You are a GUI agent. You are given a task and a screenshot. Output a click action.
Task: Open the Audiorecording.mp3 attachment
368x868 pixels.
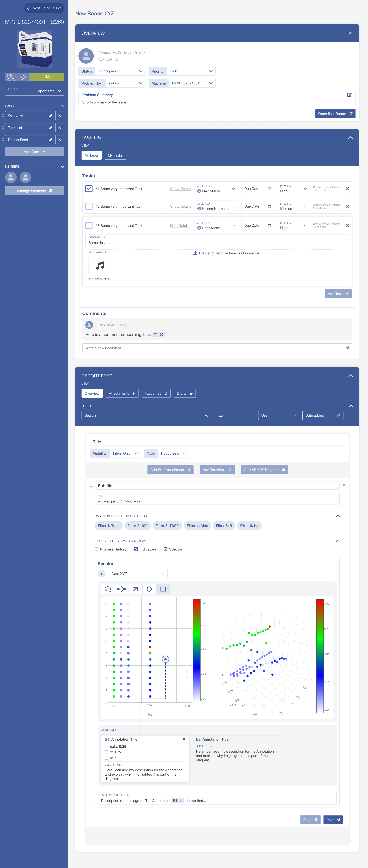click(x=100, y=268)
